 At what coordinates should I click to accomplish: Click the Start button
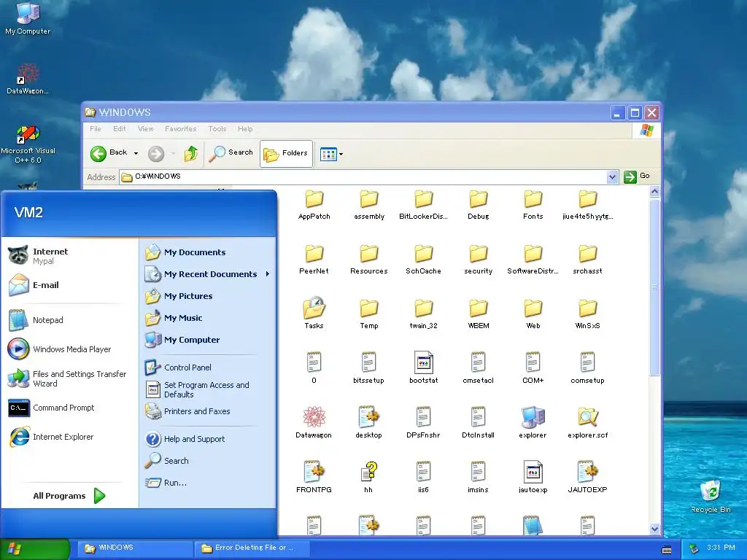click(x=35, y=549)
